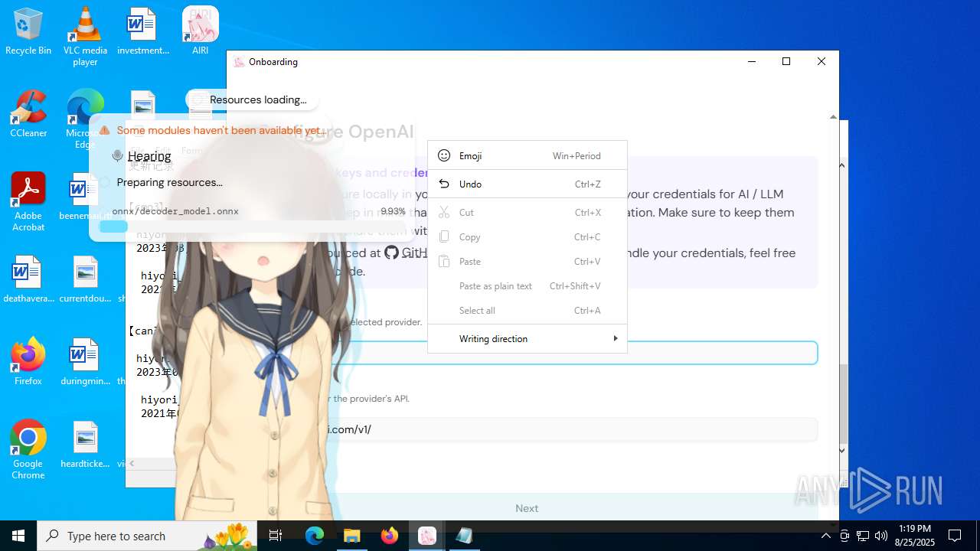Screen dimensions: 980x551
Task: Open the heardticke image file icon
Action: (85, 445)
